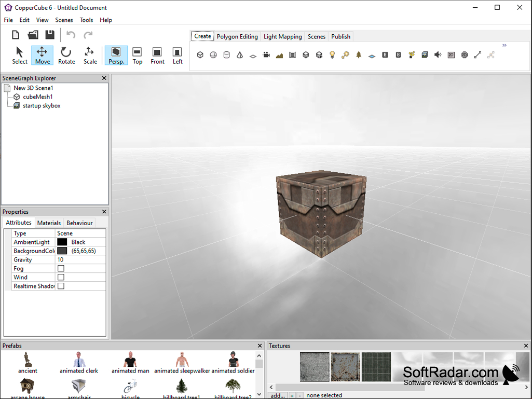Open the Scenes menu in the menu bar
532x399 pixels.
click(x=64, y=20)
